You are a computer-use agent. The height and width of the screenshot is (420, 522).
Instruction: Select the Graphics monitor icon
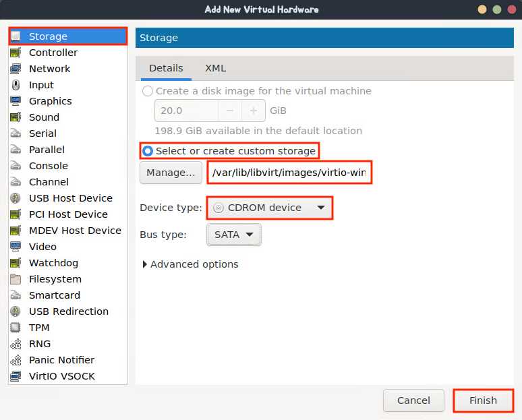point(16,101)
